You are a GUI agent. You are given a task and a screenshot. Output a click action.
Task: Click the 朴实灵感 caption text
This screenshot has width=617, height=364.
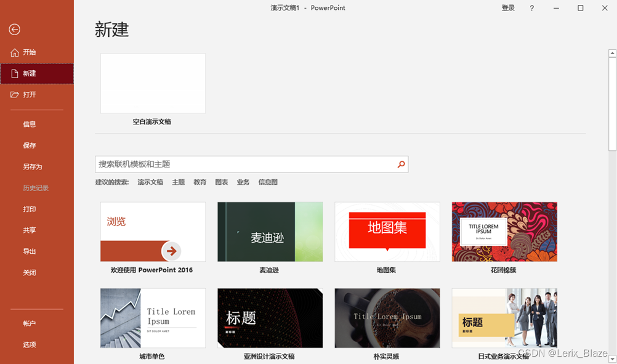coord(387,357)
